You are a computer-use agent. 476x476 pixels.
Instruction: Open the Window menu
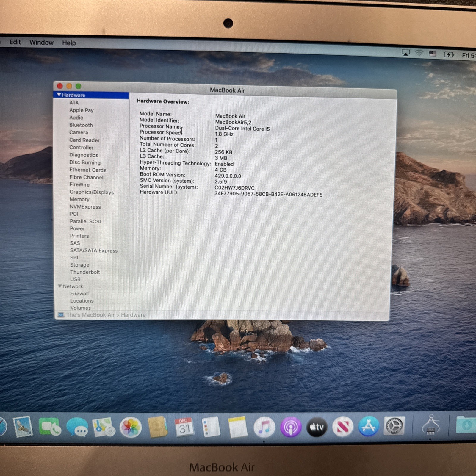coord(41,42)
